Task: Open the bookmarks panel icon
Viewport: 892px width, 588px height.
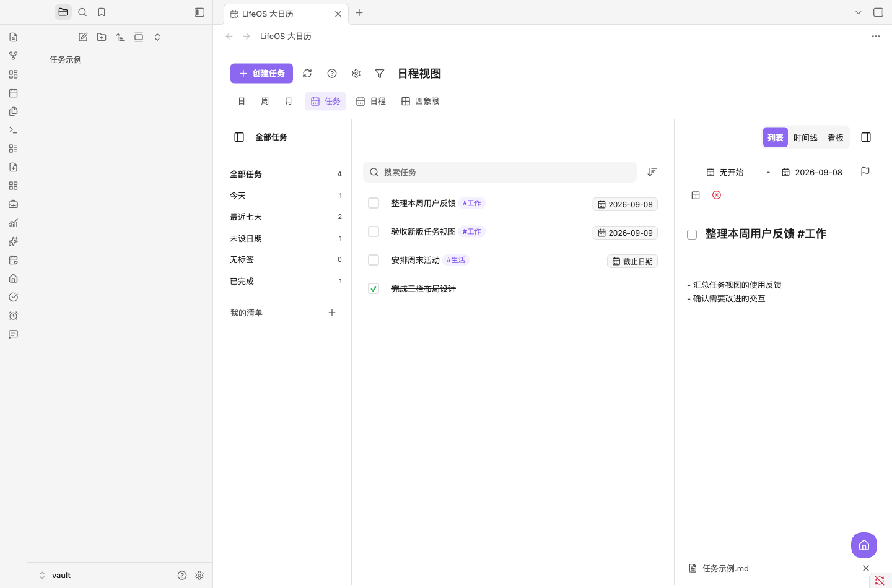Action: [x=102, y=12]
